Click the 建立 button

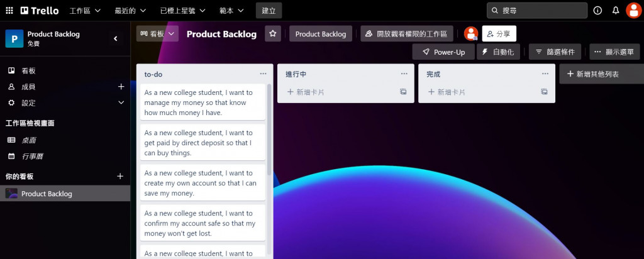pos(269,10)
